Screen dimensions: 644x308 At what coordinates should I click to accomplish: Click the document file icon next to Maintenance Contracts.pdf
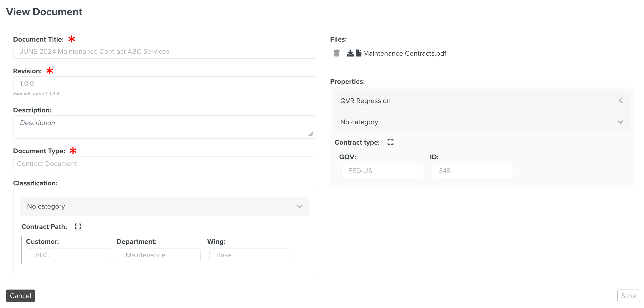pos(359,53)
